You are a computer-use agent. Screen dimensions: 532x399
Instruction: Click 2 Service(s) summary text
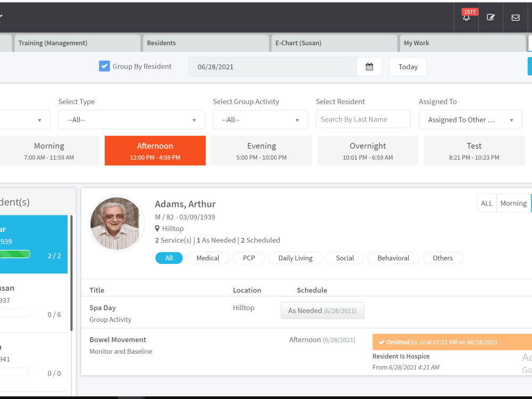coord(173,240)
